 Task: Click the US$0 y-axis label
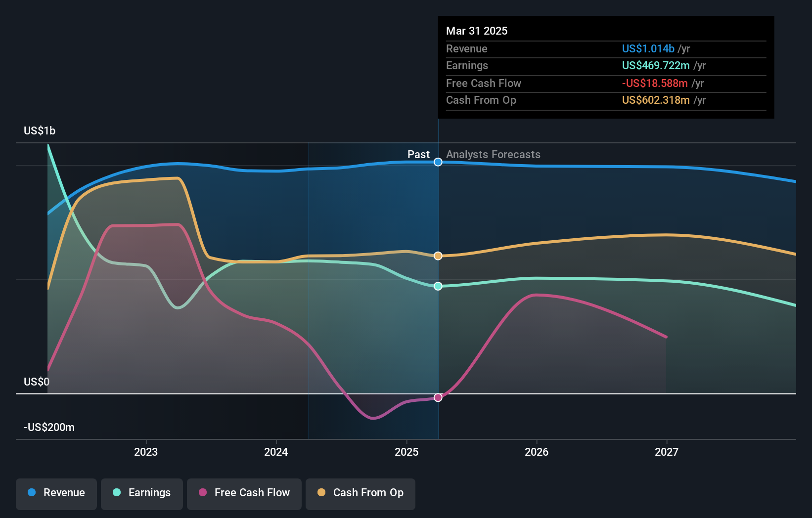point(37,382)
